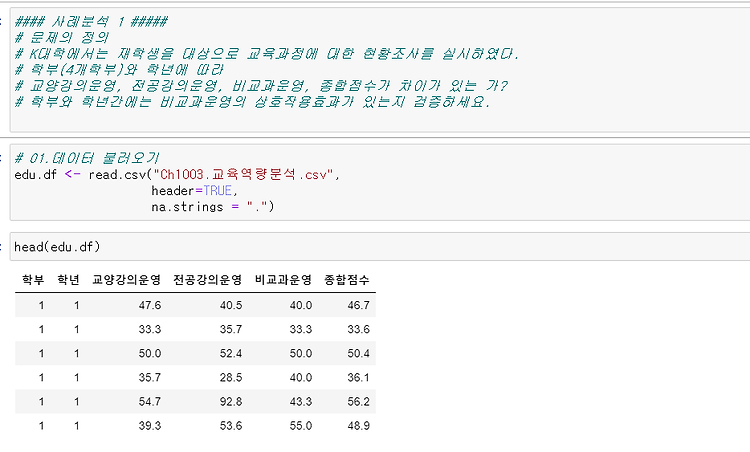Image resolution: width=750 pixels, height=452 pixels.
Task: Click the cell value 50.4
Action: (358, 353)
